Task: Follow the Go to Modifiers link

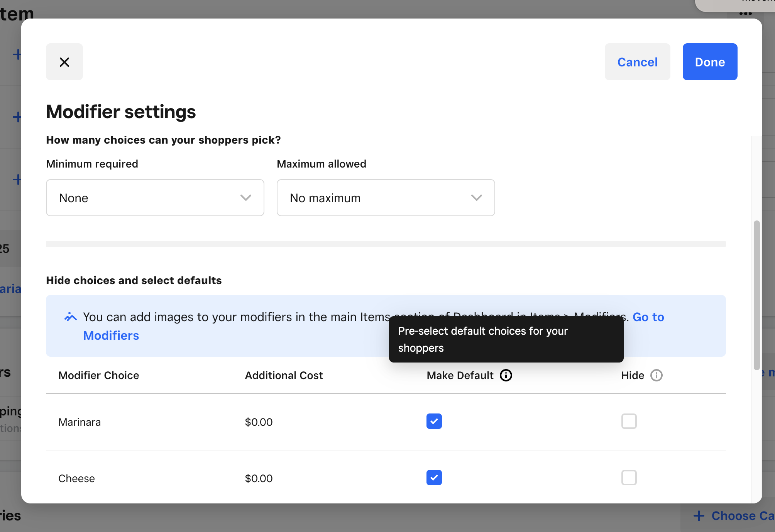Action: pyautogui.click(x=111, y=335)
